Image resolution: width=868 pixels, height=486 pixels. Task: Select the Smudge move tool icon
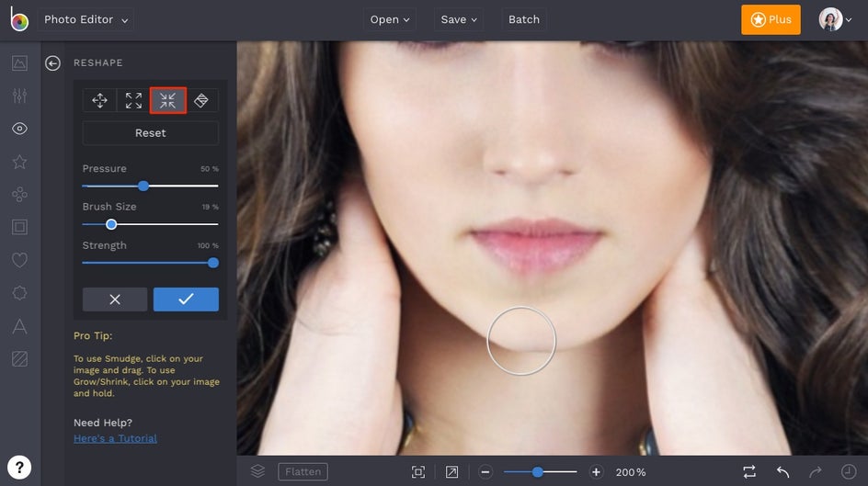pos(99,101)
